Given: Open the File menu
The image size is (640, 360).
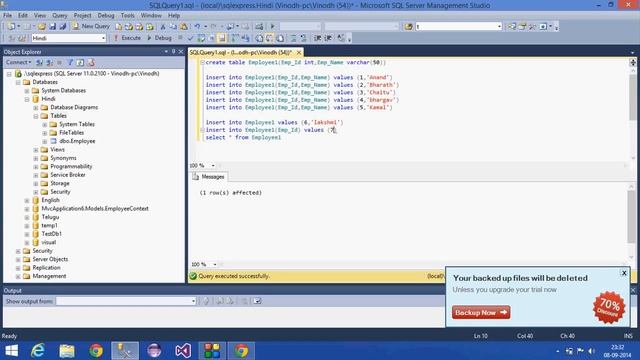Looking at the screenshot, I should click(x=7, y=16).
